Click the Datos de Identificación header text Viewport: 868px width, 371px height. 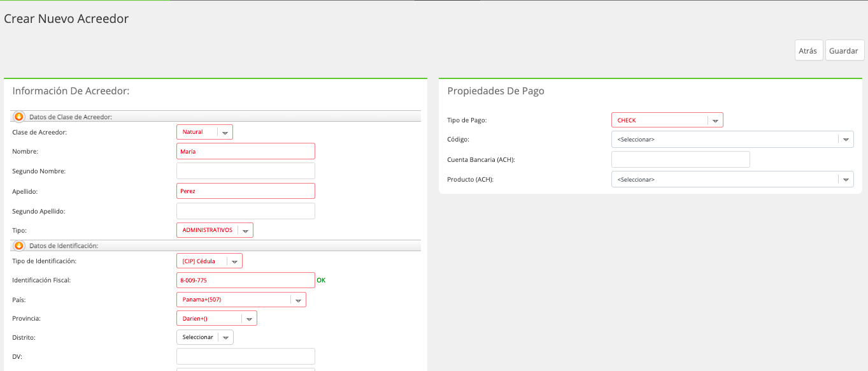(64, 246)
